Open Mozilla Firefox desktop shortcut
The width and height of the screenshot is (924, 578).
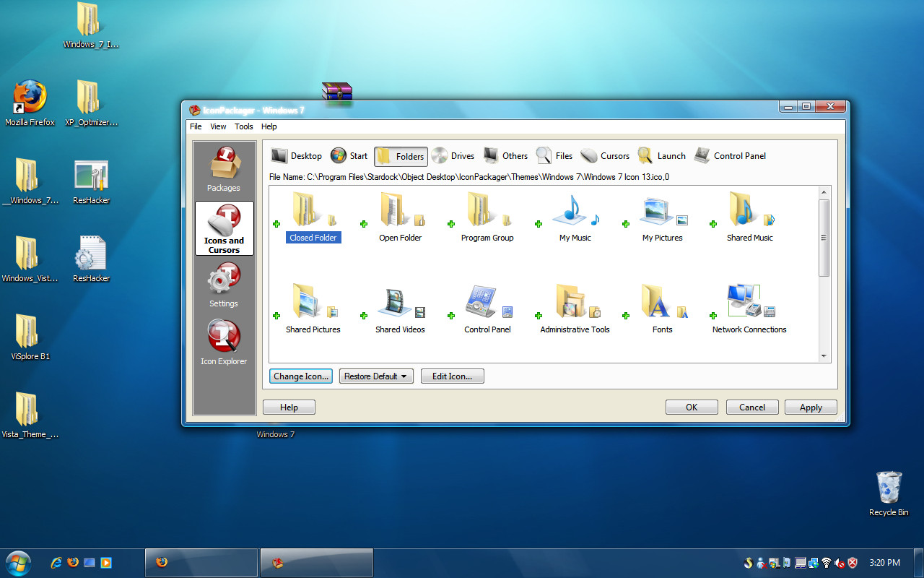click(30, 103)
